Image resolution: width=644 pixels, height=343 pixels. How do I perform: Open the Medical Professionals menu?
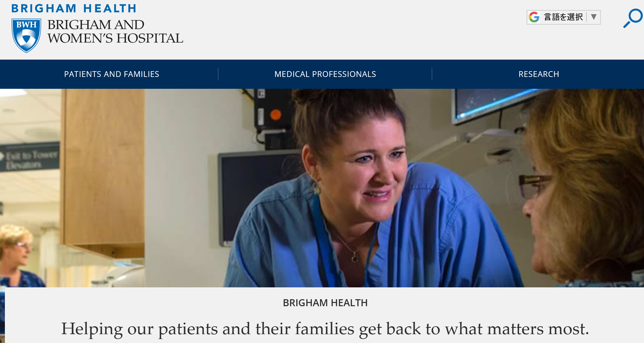point(325,74)
